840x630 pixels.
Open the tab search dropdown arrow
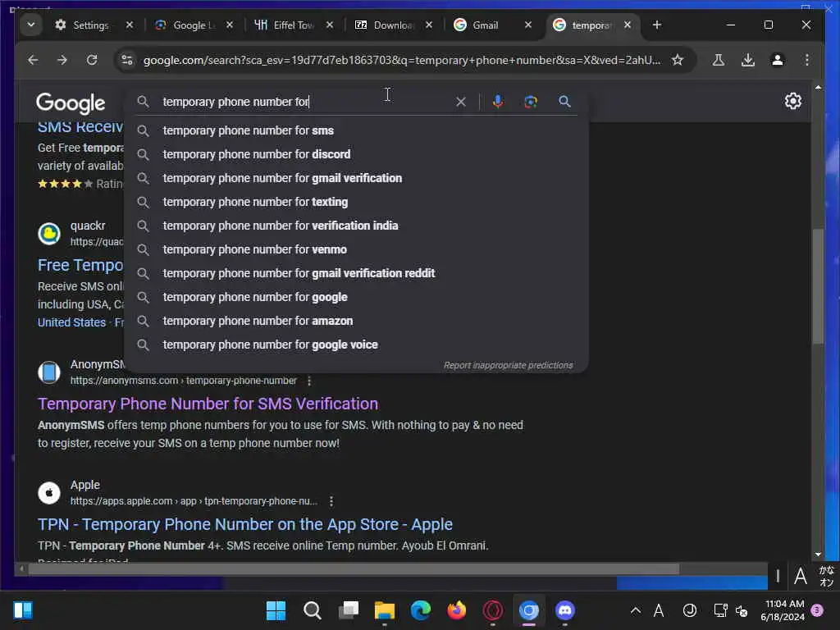click(31, 25)
